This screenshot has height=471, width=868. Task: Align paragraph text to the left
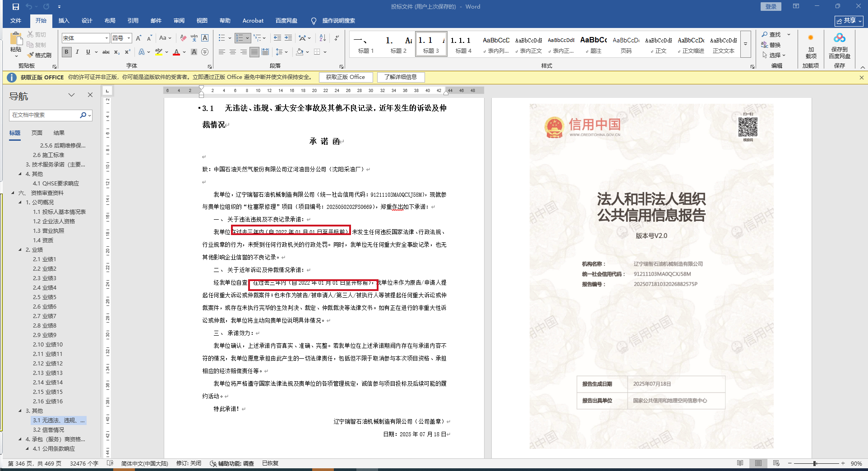coord(222,52)
